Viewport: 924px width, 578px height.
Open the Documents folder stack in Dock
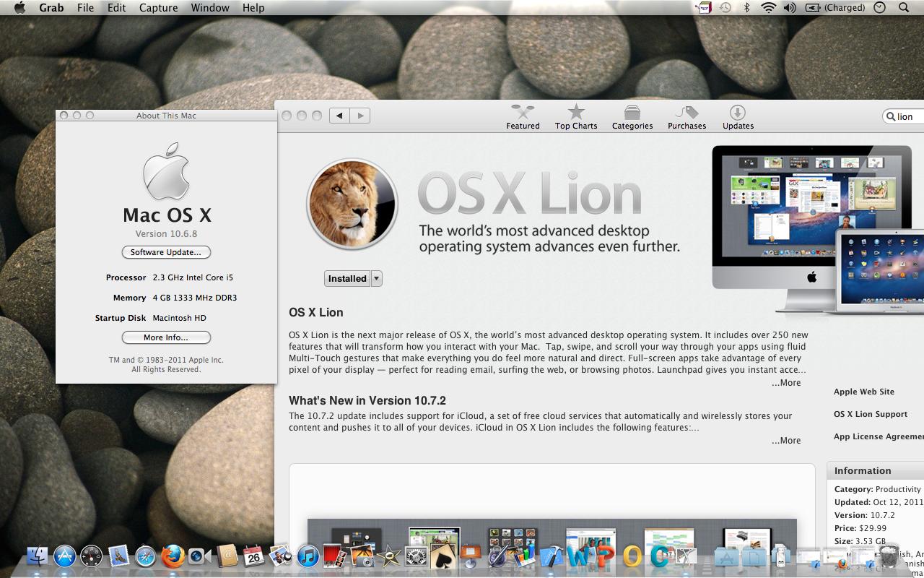[x=754, y=556]
